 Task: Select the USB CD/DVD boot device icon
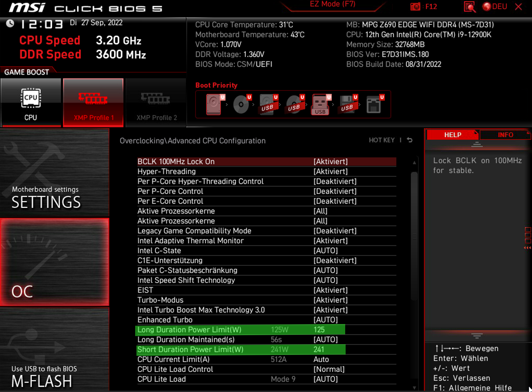(295, 105)
